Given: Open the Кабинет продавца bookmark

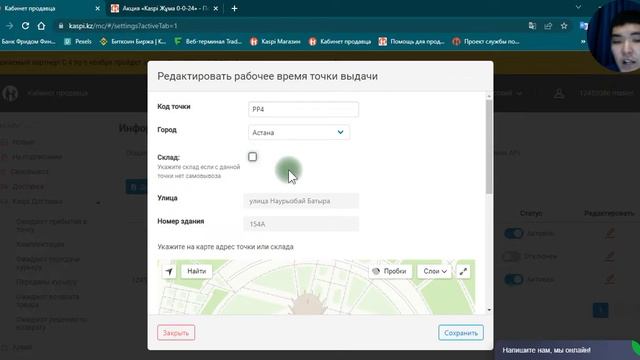Looking at the screenshot, I should click(340, 42).
